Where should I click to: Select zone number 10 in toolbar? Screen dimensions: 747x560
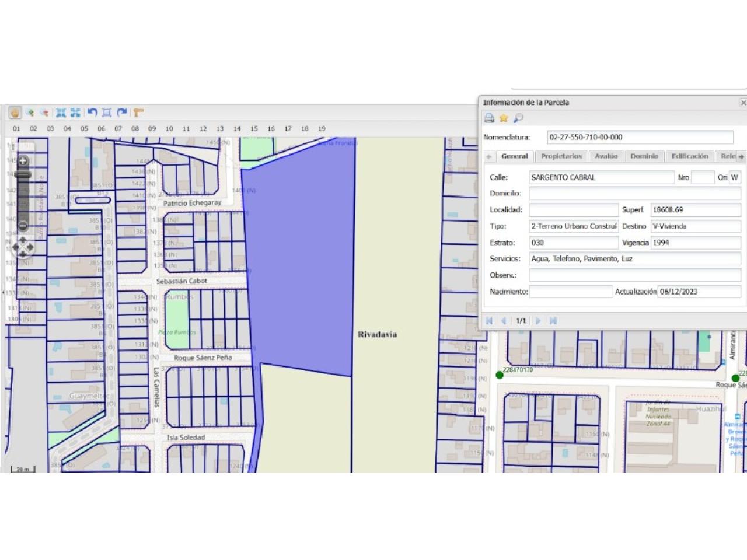point(169,129)
